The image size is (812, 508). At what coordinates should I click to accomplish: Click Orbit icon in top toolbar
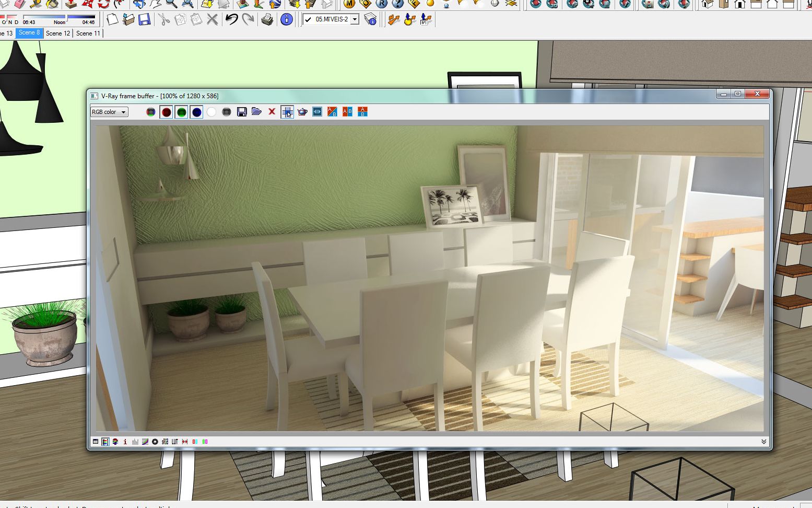pyautogui.click(x=139, y=4)
